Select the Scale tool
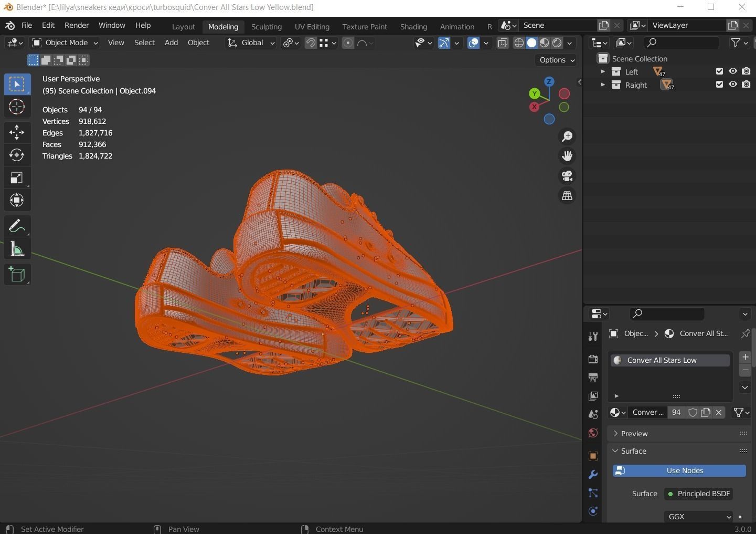Image resolution: width=756 pixels, height=534 pixels. tap(17, 177)
